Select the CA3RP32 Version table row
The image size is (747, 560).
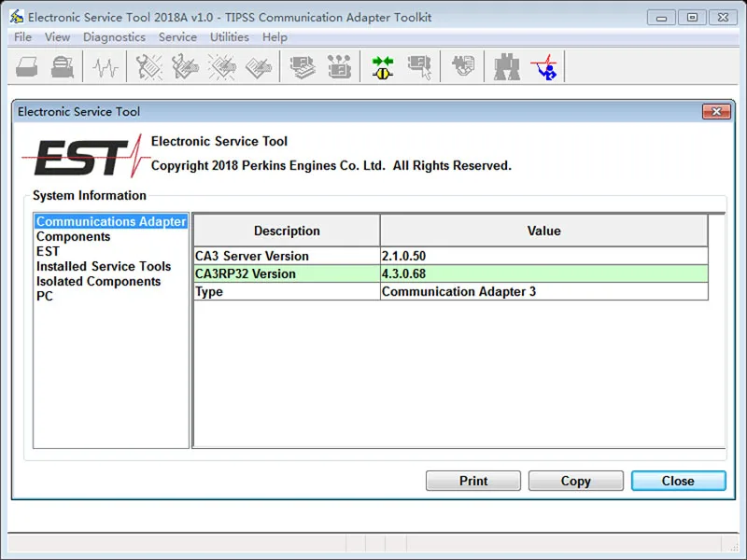pos(451,273)
